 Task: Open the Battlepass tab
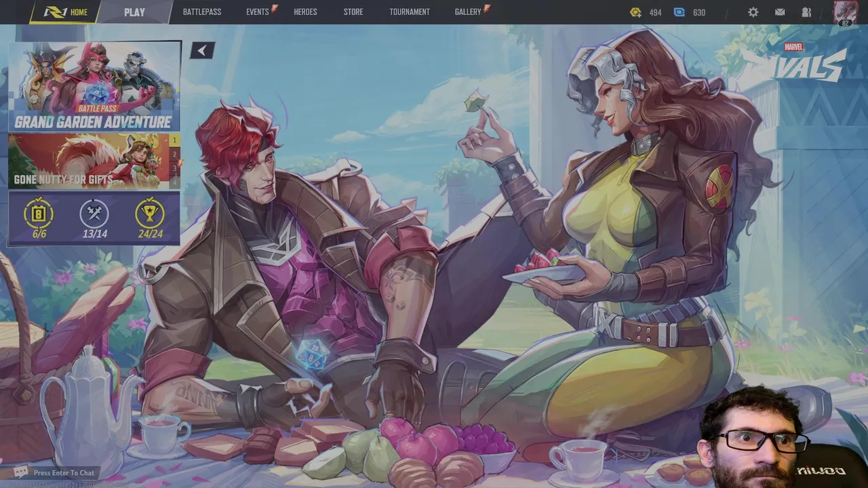point(202,12)
